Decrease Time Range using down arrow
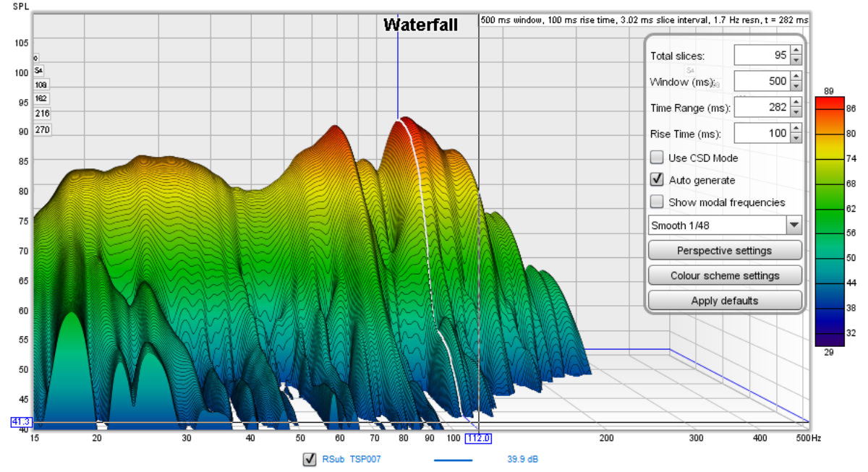This screenshot has width=868, height=472. tap(796, 113)
